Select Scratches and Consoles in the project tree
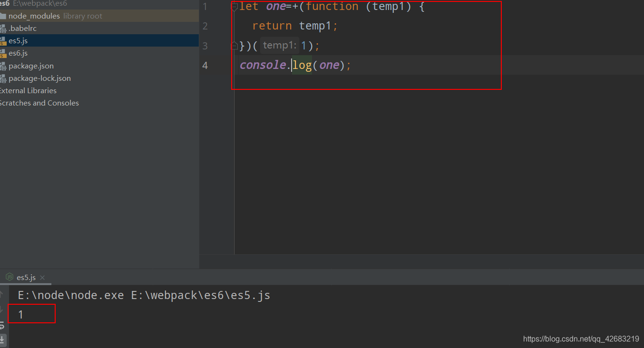This screenshot has width=644, height=348. pyautogui.click(x=99, y=103)
